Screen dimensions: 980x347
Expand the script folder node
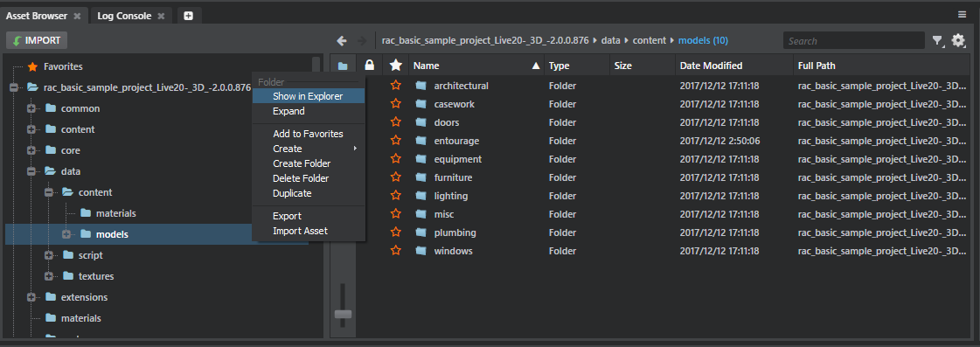click(48, 255)
